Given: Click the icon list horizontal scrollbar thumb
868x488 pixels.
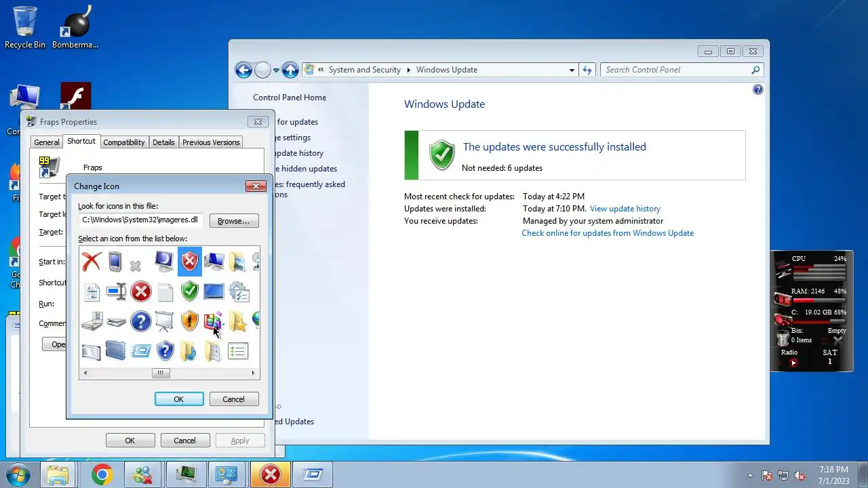Looking at the screenshot, I should pyautogui.click(x=161, y=373).
